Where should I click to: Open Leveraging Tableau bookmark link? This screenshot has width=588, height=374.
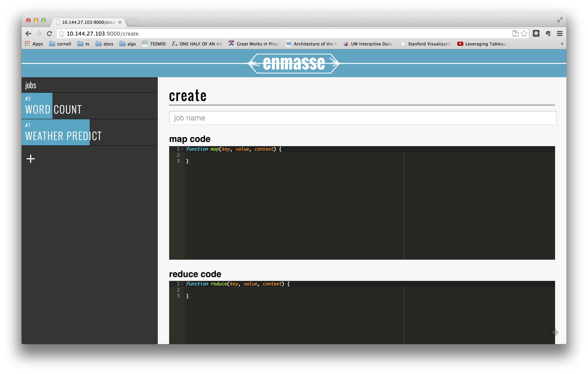[x=482, y=44]
